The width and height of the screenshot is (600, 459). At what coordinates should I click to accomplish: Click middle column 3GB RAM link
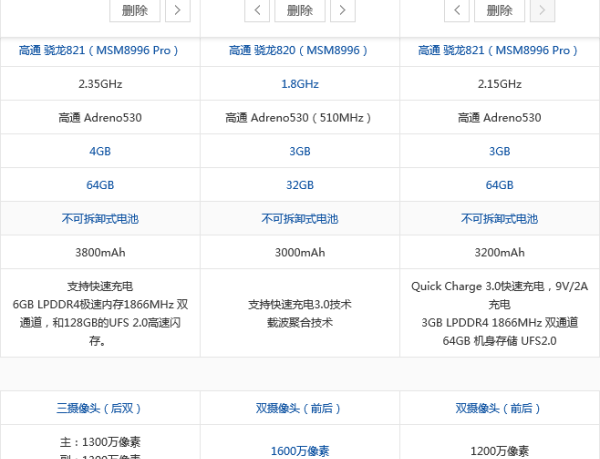[x=300, y=151]
